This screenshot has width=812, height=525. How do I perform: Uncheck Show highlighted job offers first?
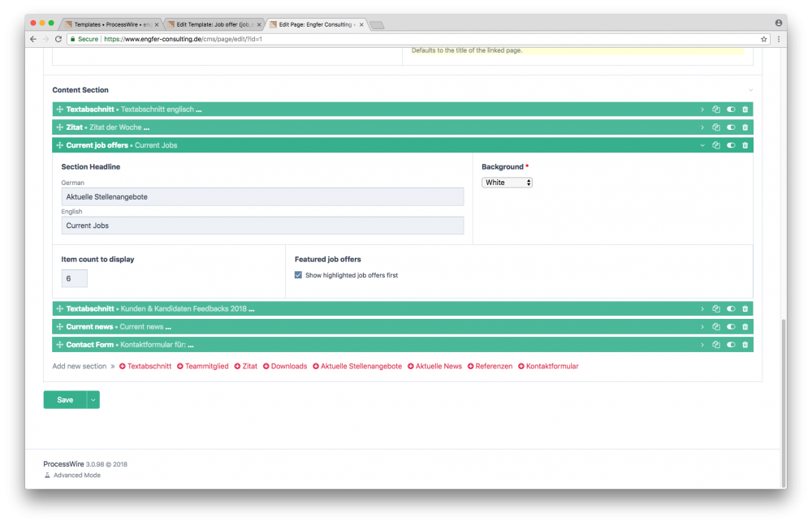(x=299, y=275)
